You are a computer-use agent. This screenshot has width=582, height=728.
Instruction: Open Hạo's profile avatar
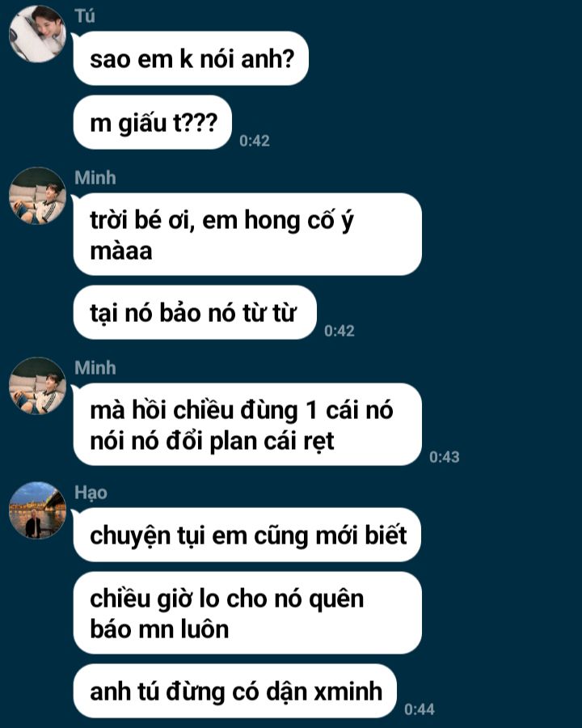(x=38, y=510)
